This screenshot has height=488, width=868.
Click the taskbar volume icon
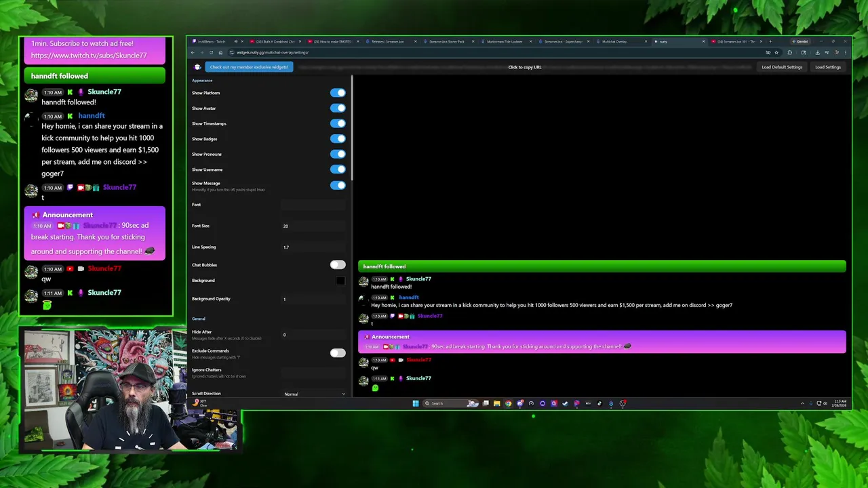click(825, 403)
